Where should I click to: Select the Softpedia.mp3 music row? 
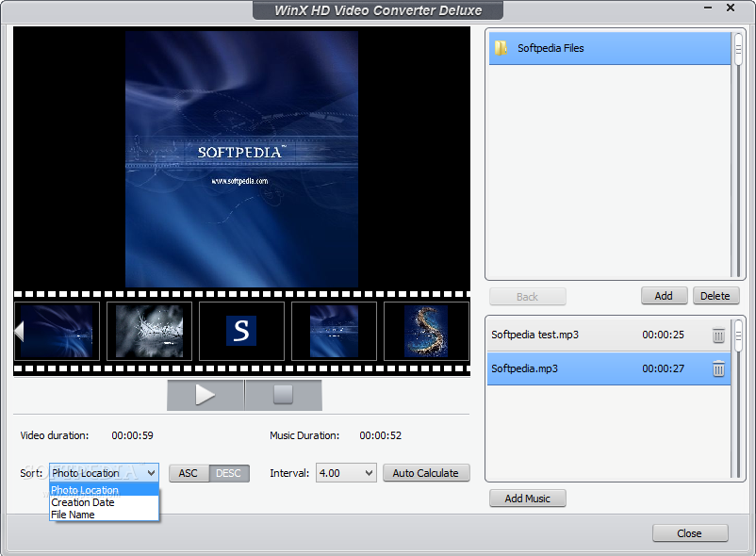(x=609, y=368)
